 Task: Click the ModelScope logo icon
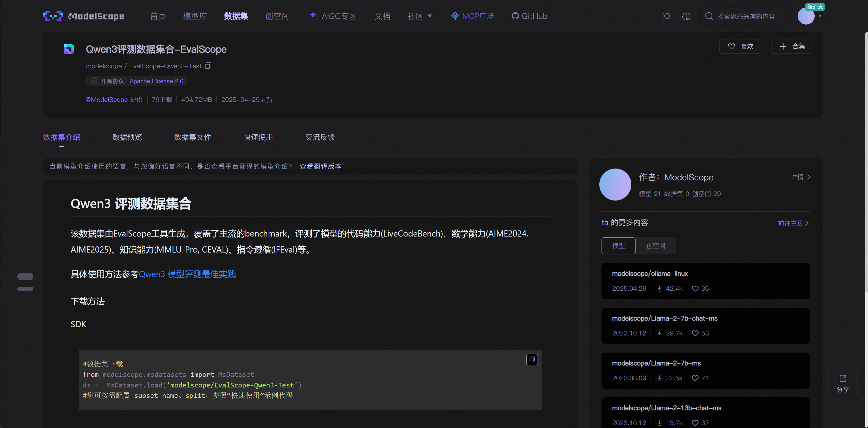click(x=53, y=16)
